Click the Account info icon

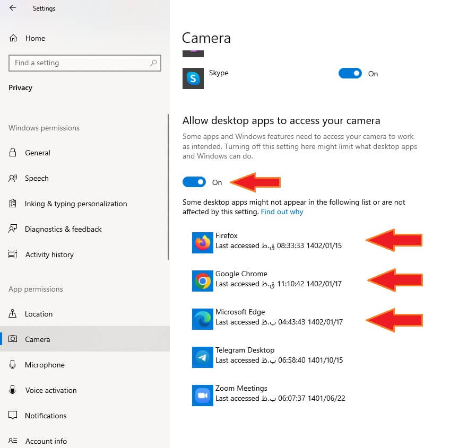coord(13,441)
